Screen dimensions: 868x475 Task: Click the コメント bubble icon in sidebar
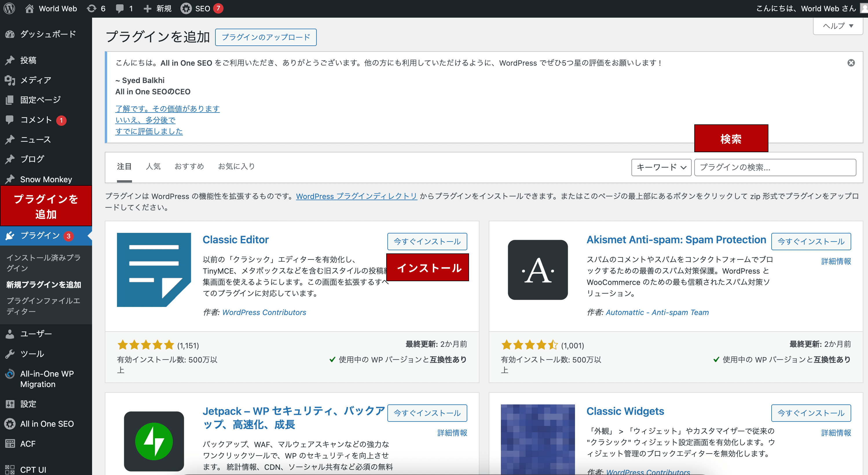[x=10, y=119]
